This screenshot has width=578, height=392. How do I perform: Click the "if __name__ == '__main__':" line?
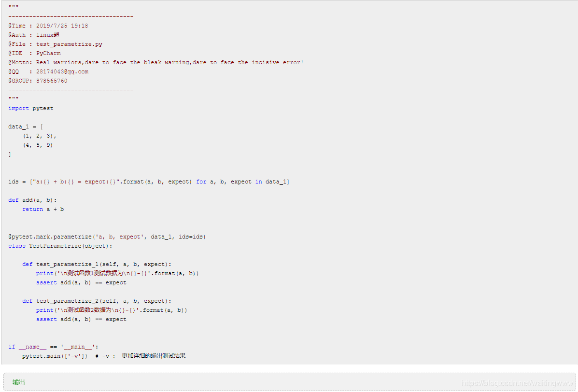(54, 347)
